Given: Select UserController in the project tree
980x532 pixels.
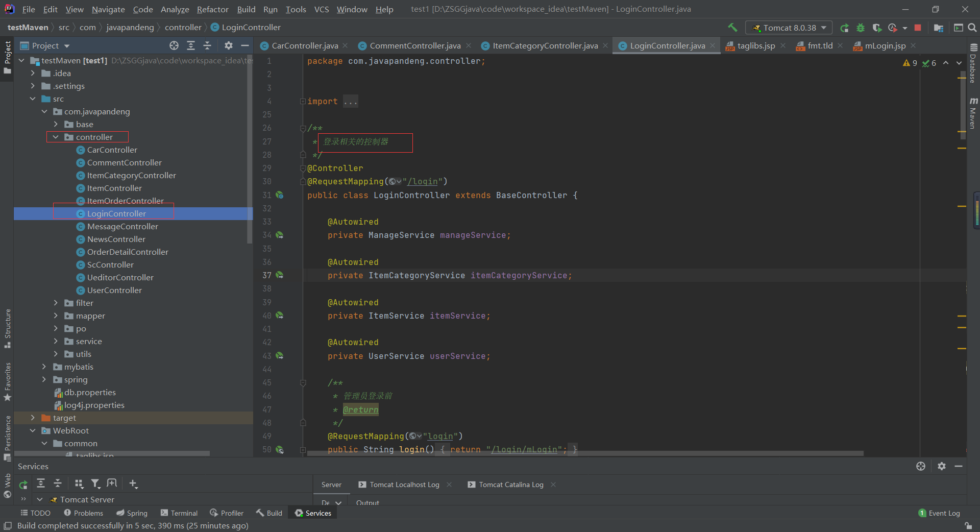Looking at the screenshot, I should [x=114, y=291].
